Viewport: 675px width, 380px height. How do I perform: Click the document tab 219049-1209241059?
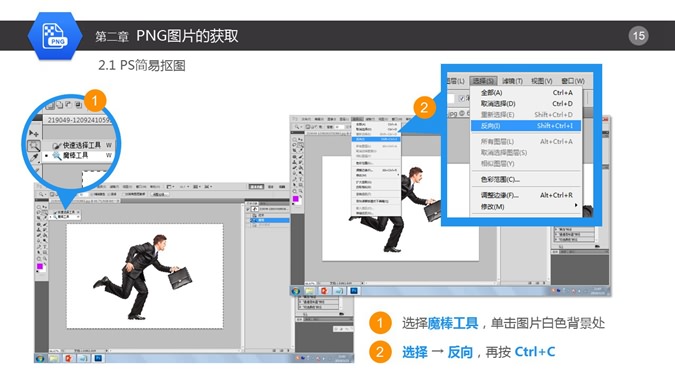tap(80, 120)
